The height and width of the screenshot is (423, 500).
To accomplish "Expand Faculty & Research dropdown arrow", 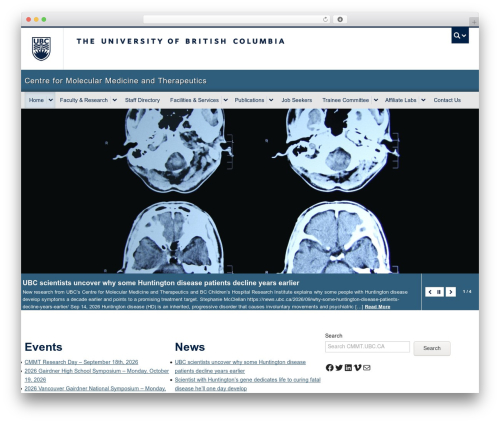I will 114,100.
